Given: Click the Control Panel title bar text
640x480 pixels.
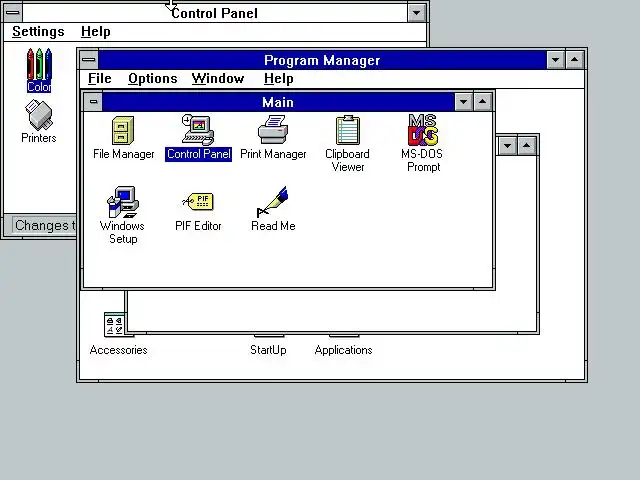Looking at the screenshot, I should pyautogui.click(x=215, y=13).
